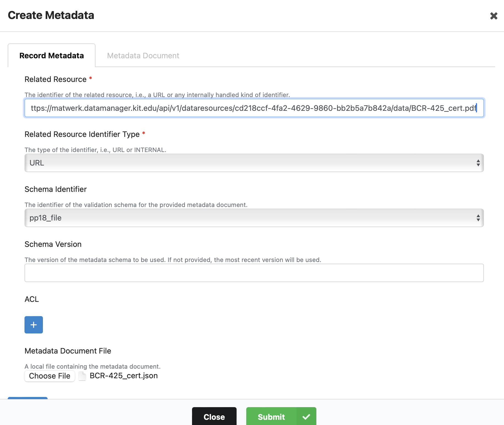
Task: Click the black Close button
Action: [x=214, y=417]
